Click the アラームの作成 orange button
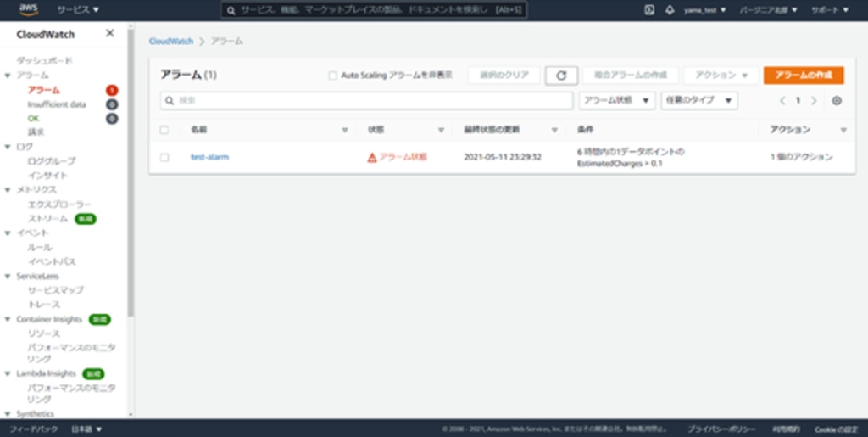The image size is (868, 437). pos(804,76)
